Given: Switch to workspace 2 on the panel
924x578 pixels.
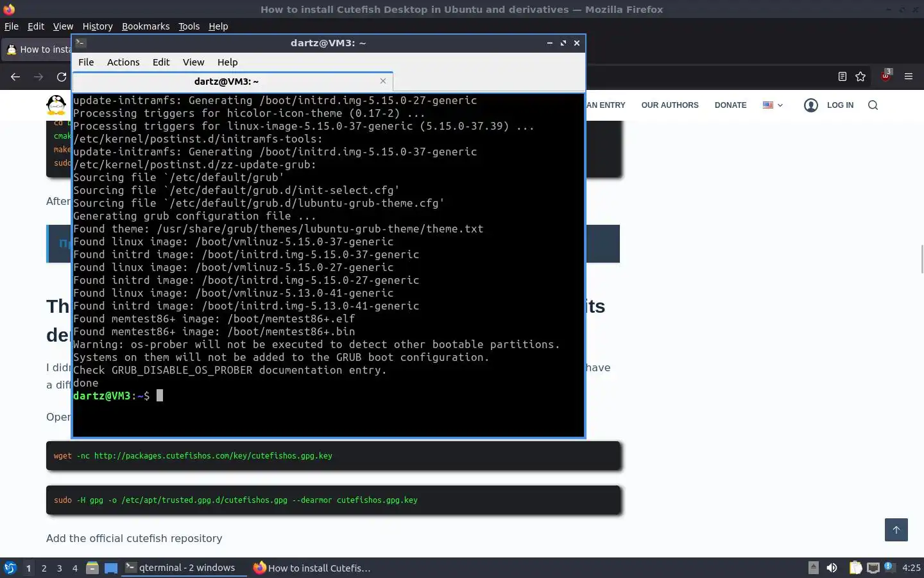Looking at the screenshot, I should [44, 568].
